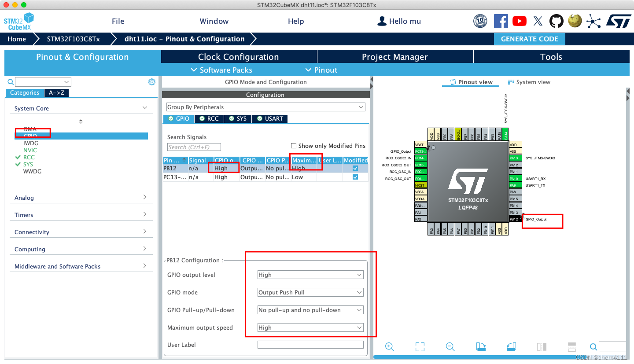
Task: Expand the Analog category
Action: 81,198
